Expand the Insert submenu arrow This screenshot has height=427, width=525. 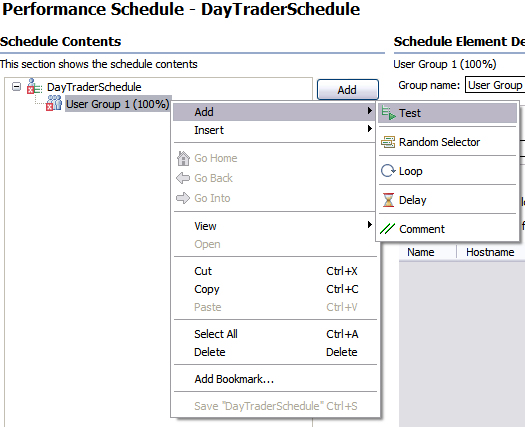tap(370, 129)
